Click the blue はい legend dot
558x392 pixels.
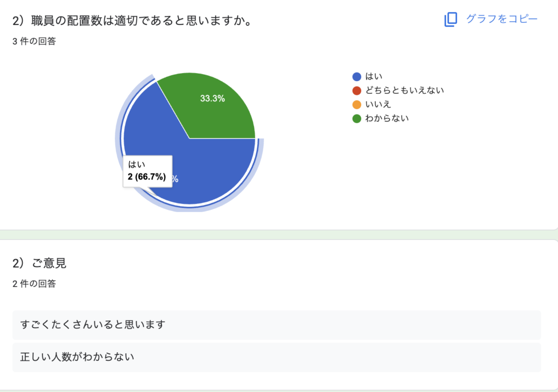357,77
